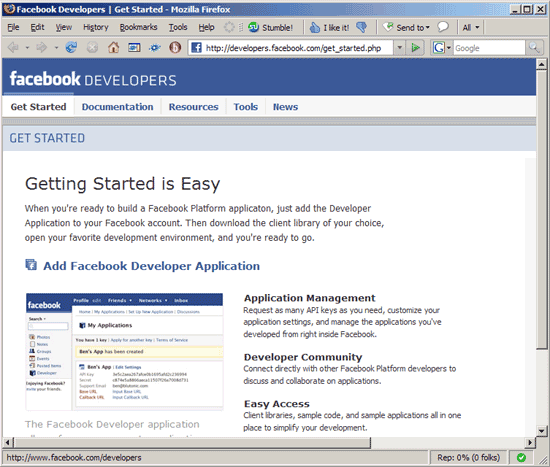550x467 pixels.
Task: Expand the All topics dropdown
Action: pos(471,27)
